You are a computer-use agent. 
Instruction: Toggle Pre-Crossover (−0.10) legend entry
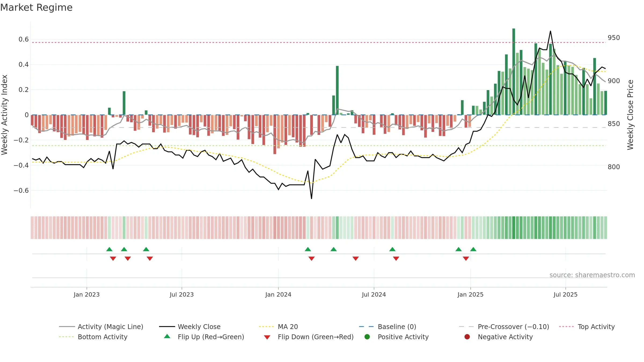tap(504, 327)
